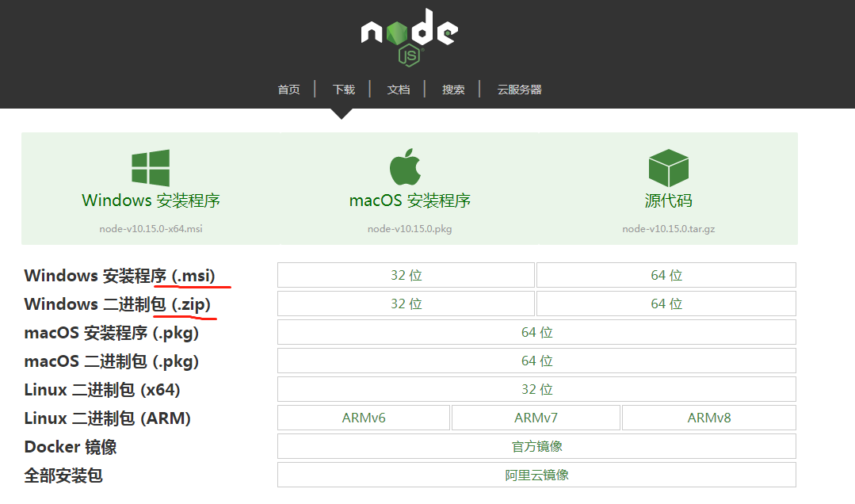The image size is (855, 504).
Task: Download the 32 位 Windows .zip binary
Action: [407, 304]
